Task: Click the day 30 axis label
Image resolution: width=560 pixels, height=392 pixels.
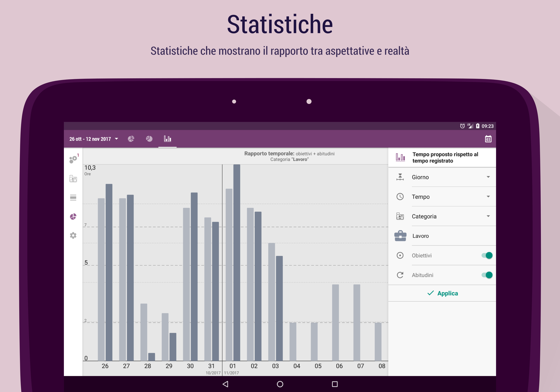Action: coord(190,366)
